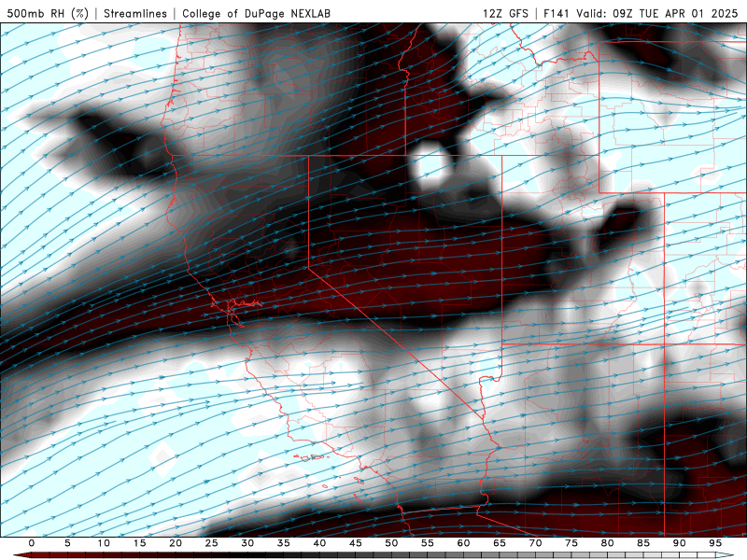The height and width of the screenshot is (560, 747).
Task: Click the "Streamlines" label in the header
Action: point(135,13)
